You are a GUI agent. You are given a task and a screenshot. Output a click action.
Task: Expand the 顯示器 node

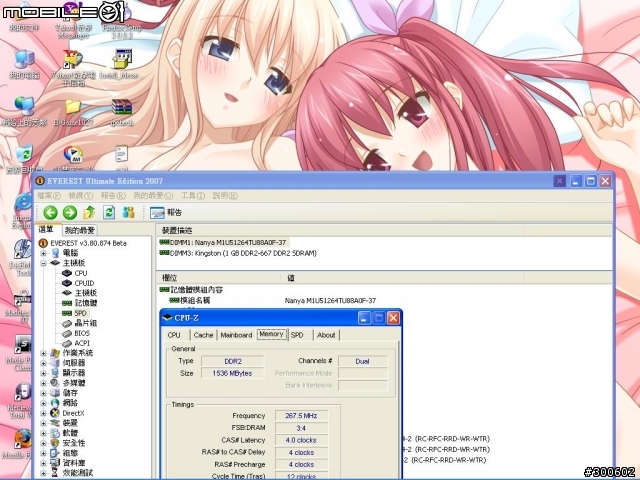pos(43,373)
